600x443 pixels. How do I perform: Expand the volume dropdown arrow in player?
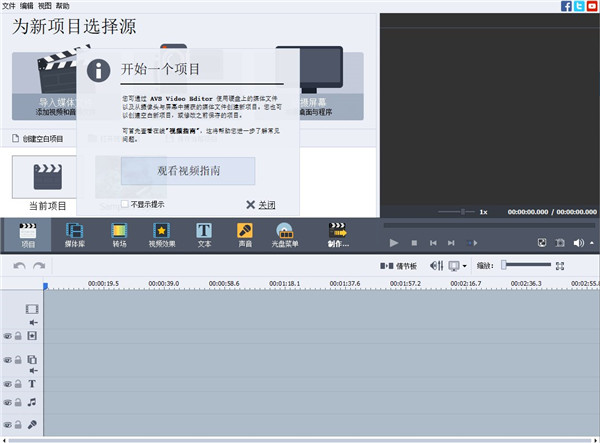(x=591, y=242)
